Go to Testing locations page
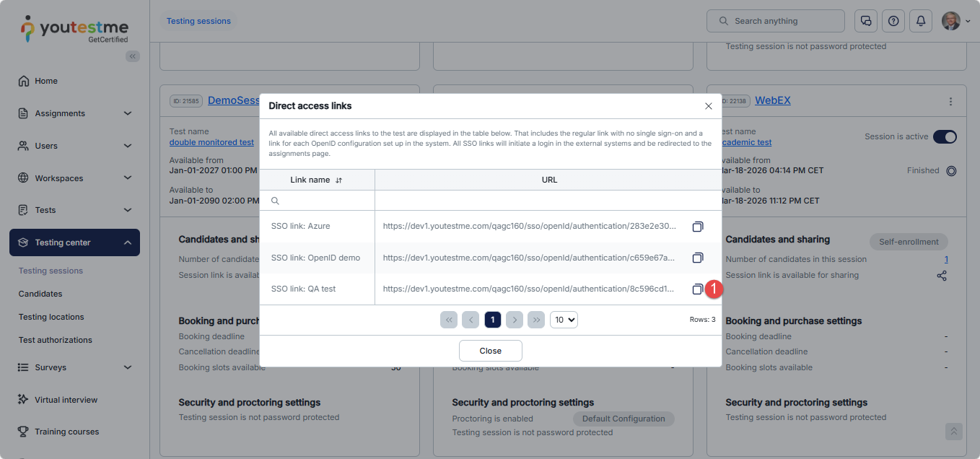 [51, 317]
